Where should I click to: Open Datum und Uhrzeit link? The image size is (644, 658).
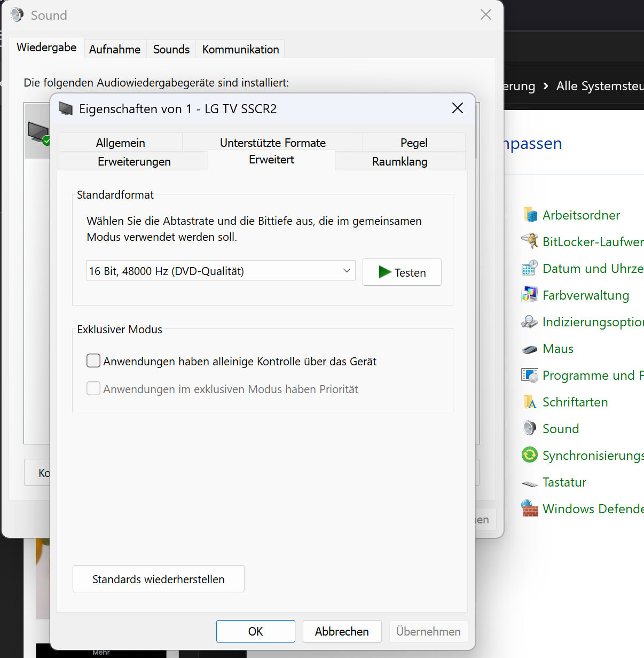point(593,269)
